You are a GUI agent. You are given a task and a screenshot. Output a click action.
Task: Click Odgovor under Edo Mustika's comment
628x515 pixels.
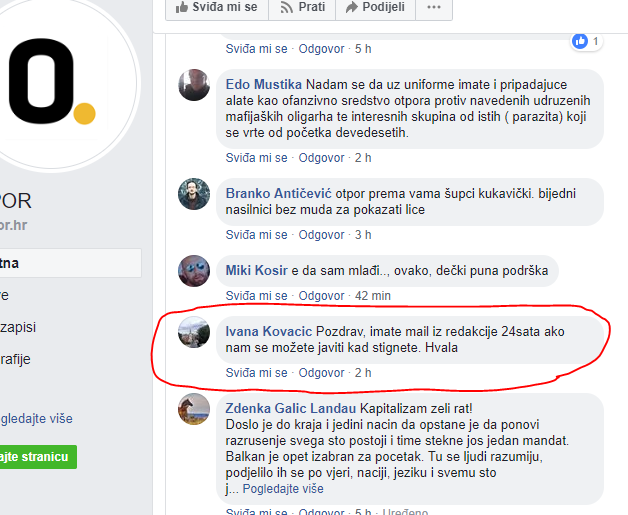(321, 158)
